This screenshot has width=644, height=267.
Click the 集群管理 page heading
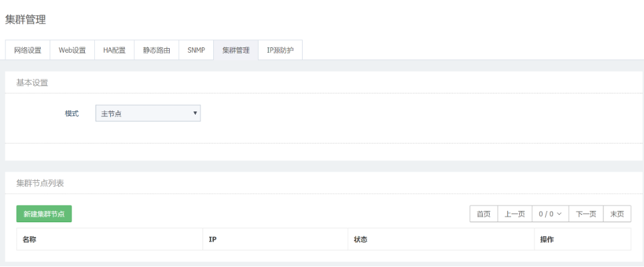click(25, 19)
